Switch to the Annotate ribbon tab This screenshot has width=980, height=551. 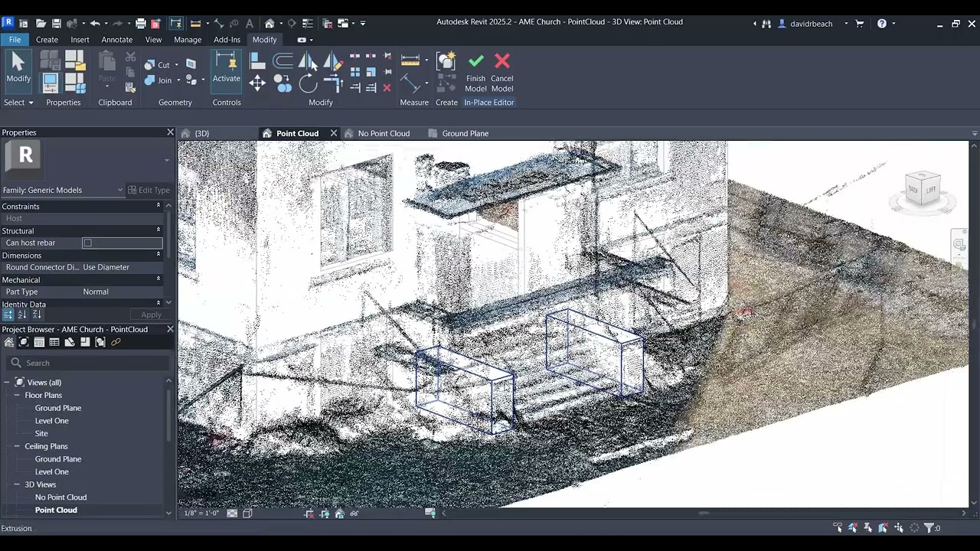117,40
